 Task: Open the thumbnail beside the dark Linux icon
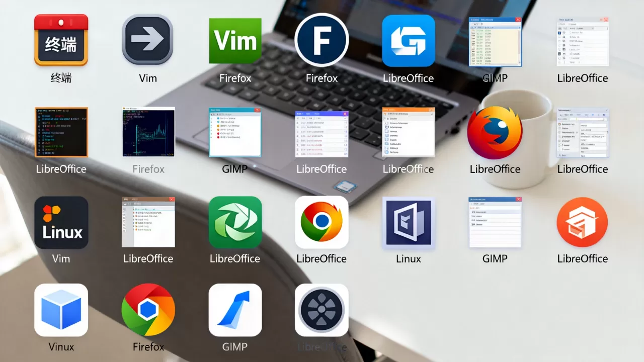(148, 222)
